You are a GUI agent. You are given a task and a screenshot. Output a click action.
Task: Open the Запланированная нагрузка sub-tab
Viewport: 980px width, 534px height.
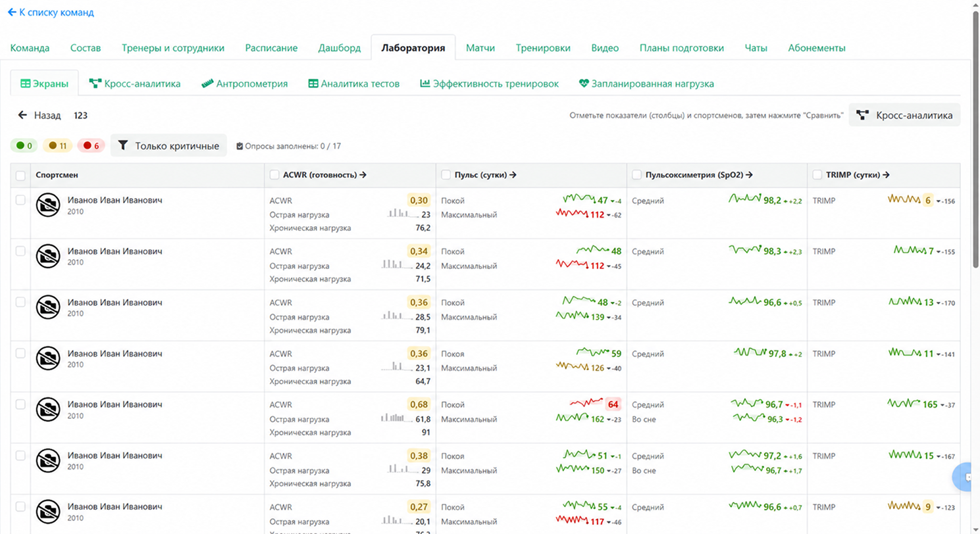(x=646, y=84)
